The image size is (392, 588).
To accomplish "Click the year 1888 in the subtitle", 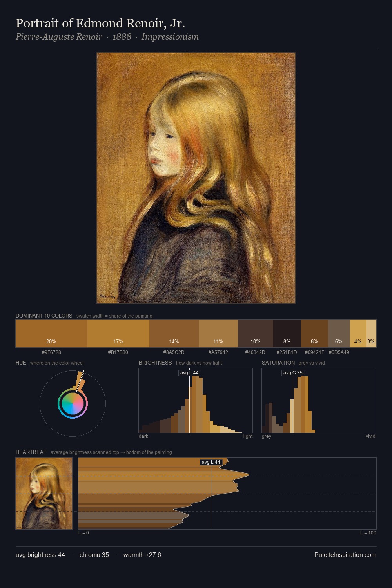I will (122, 37).
